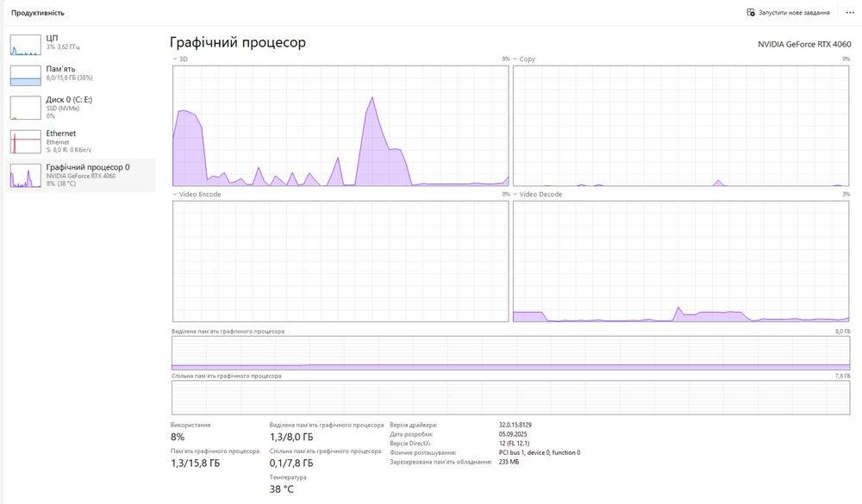Click the 3D usage graph
This screenshot has width=862, height=504.
[x=340, y=126]
